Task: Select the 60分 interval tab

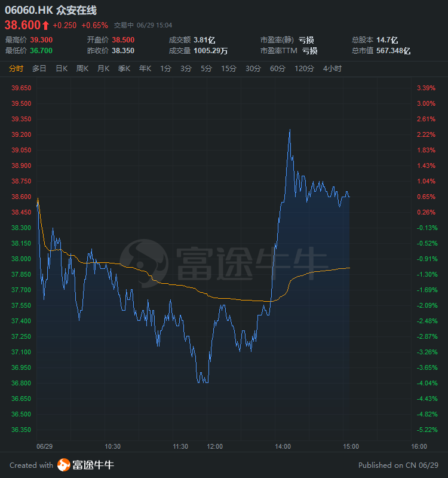Action: (x=277, y=69)
